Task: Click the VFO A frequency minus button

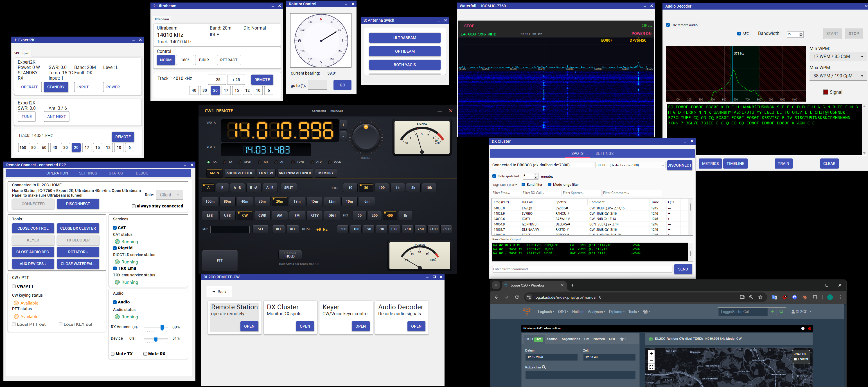Action: point(343,136)
